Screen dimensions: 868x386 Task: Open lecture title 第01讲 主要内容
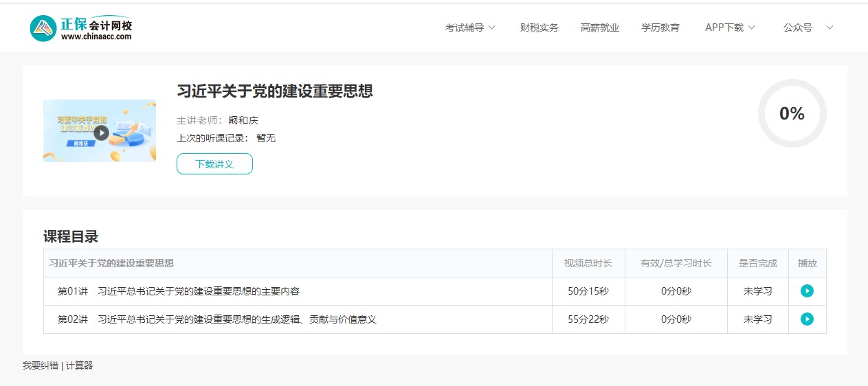coord(199,291)
